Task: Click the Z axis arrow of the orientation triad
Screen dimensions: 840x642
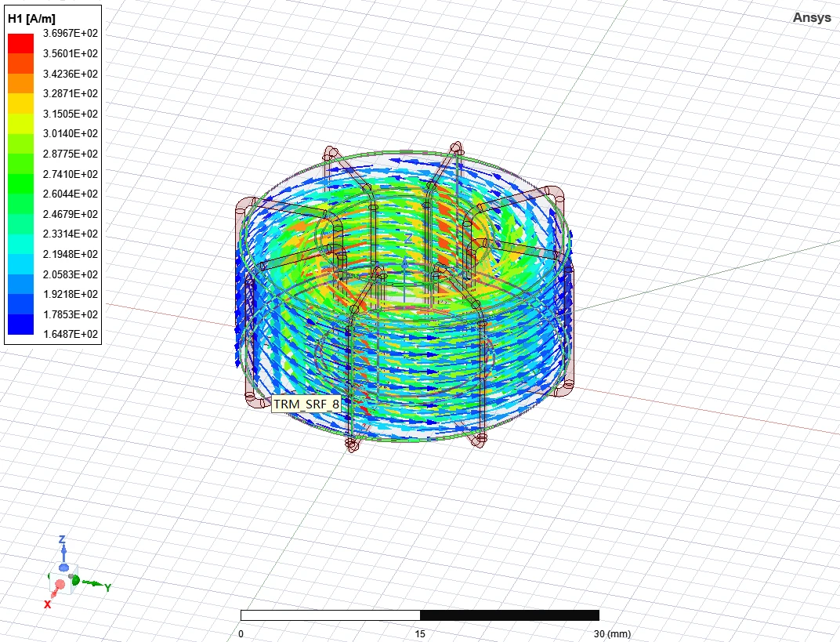Action: click(63, 551)
